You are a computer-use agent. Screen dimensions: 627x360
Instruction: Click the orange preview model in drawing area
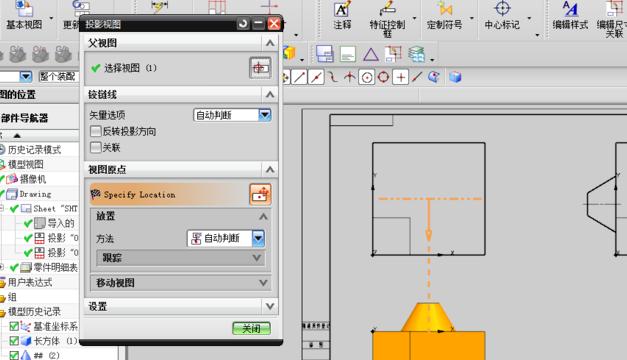tap(429, 332)
